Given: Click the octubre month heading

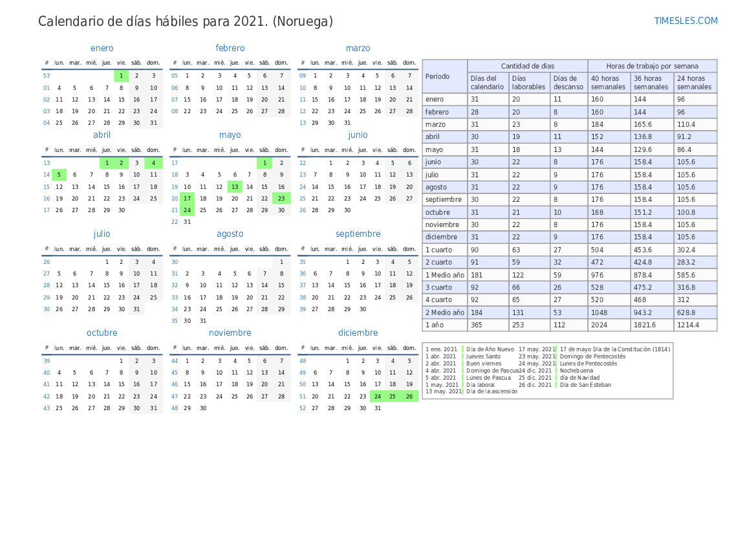Looking at the screenshot, I should pyautogui.click(x=102, y=333).
